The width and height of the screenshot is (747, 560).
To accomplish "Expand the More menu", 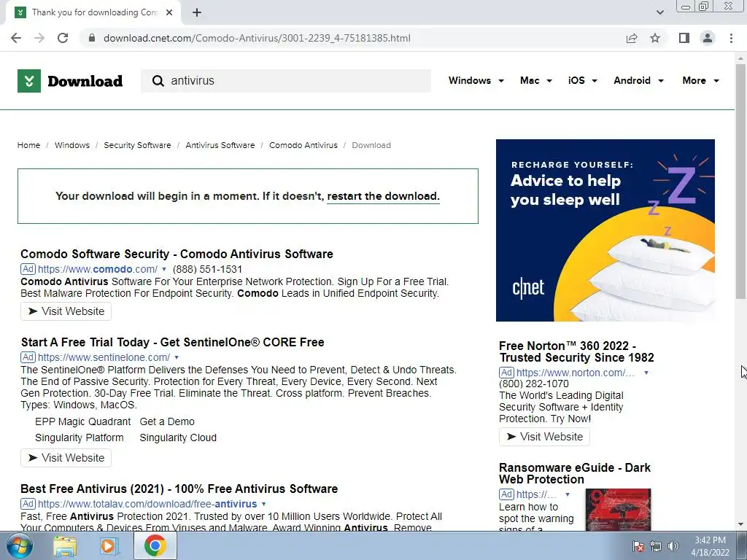I will (700, 80).
